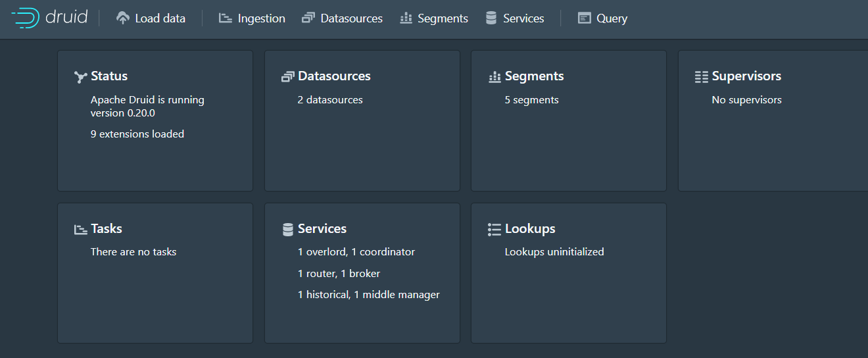Click the Supervisors card list icon

pos(702,77)
